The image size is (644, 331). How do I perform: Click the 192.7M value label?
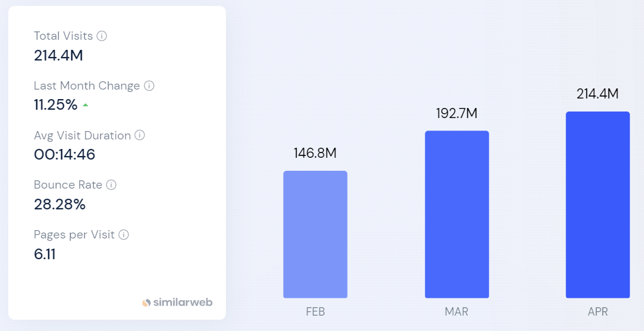pyautogui.click(x=457, y=113)
